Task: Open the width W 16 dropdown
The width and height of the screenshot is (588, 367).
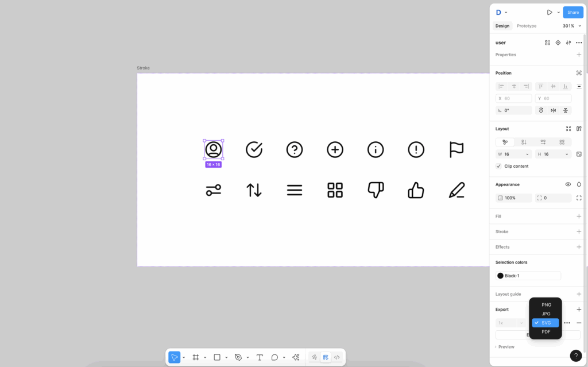Action: [x=527, y=154]
